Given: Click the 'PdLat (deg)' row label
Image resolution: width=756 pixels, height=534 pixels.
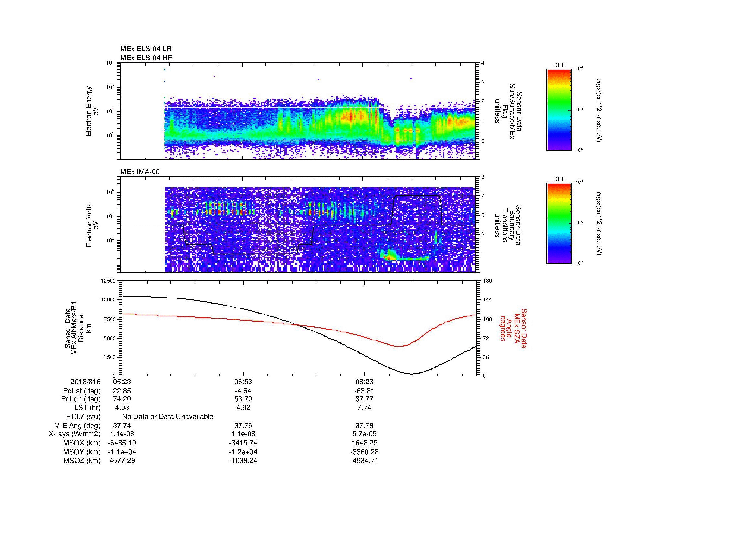Looking at the screenshot, I should coord(82,391).
